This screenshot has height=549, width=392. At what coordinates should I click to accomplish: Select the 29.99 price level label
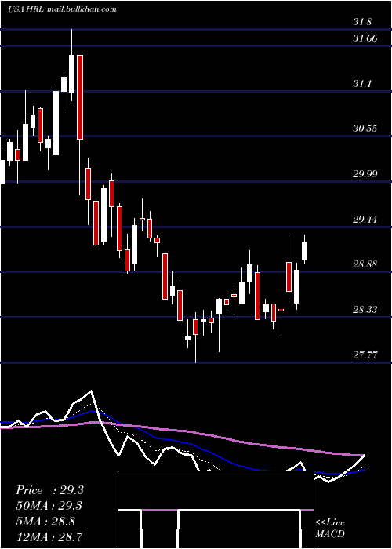[365, 173]
